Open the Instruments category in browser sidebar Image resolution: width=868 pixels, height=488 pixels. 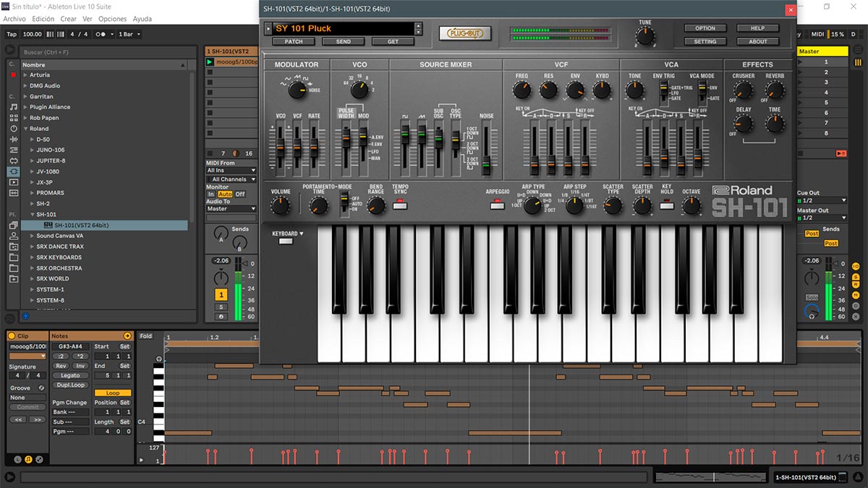tap(13, 128)
